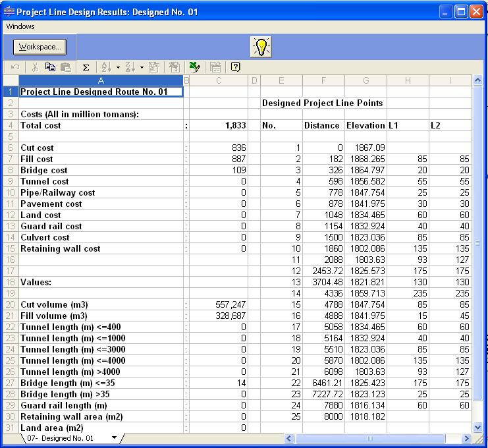488x448 pixels.
Task: Select column A header
Action: tap(101, 80)
